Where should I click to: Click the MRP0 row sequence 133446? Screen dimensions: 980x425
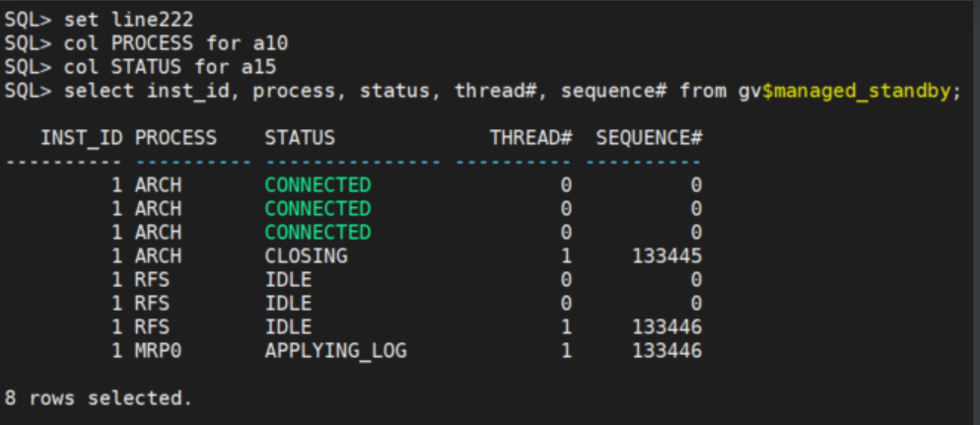tap(665, 351)
